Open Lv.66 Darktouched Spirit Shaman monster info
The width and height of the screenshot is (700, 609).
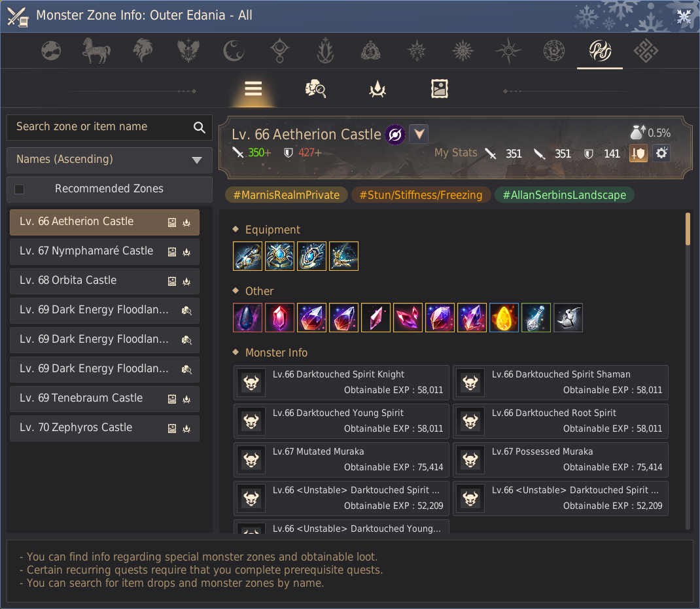pos(561,383)
